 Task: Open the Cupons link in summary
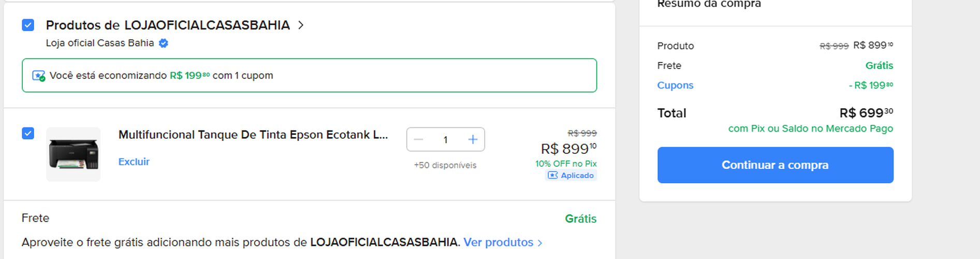[x=675, y=85]
